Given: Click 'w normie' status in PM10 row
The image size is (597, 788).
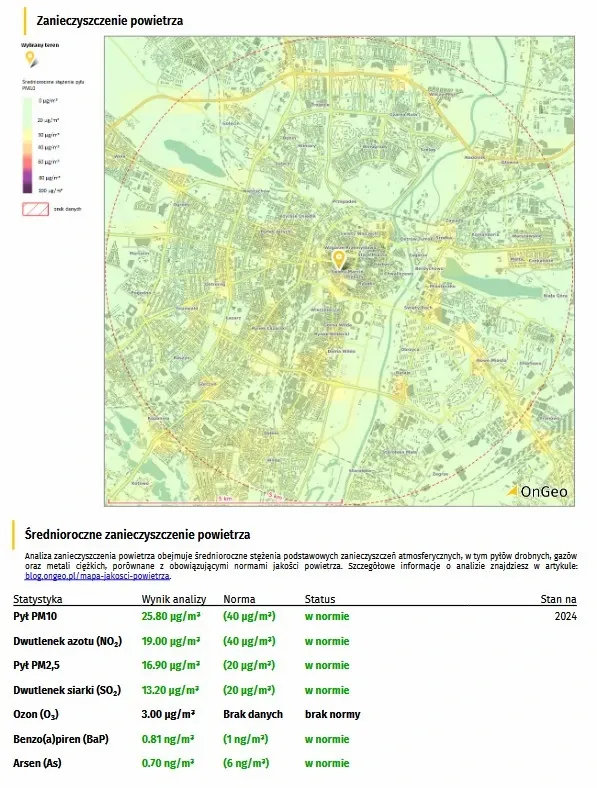Looking at the screenshot, I should (327, 616).
